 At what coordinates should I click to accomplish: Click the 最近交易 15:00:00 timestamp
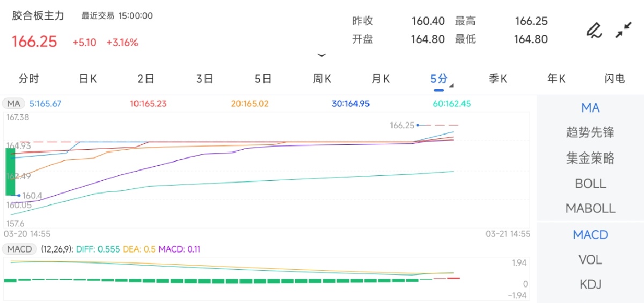(117, 16)
